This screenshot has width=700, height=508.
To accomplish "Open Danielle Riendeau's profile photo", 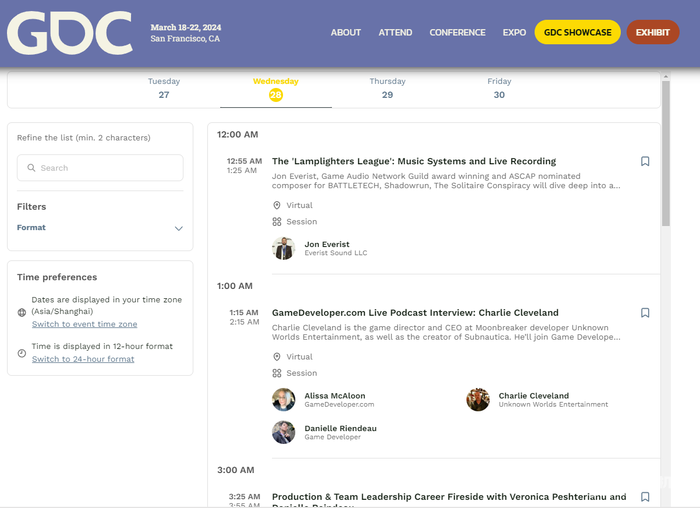I will click(x=283, y=432).
